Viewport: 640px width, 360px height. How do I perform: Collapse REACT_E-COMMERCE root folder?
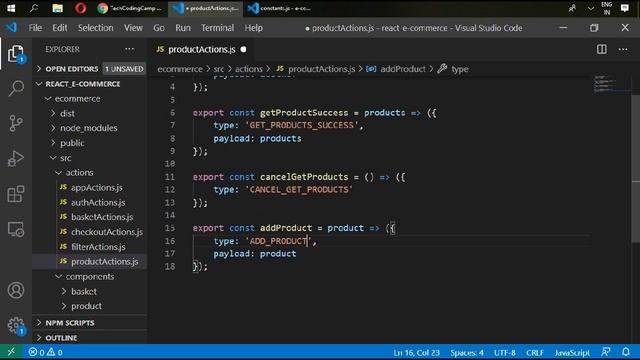click(89, 84)
